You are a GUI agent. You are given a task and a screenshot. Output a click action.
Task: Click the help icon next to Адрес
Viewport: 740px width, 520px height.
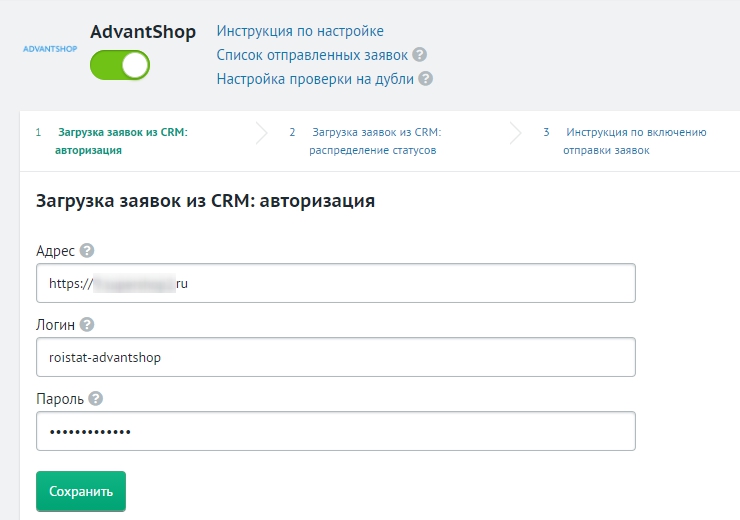click(87, 251)
